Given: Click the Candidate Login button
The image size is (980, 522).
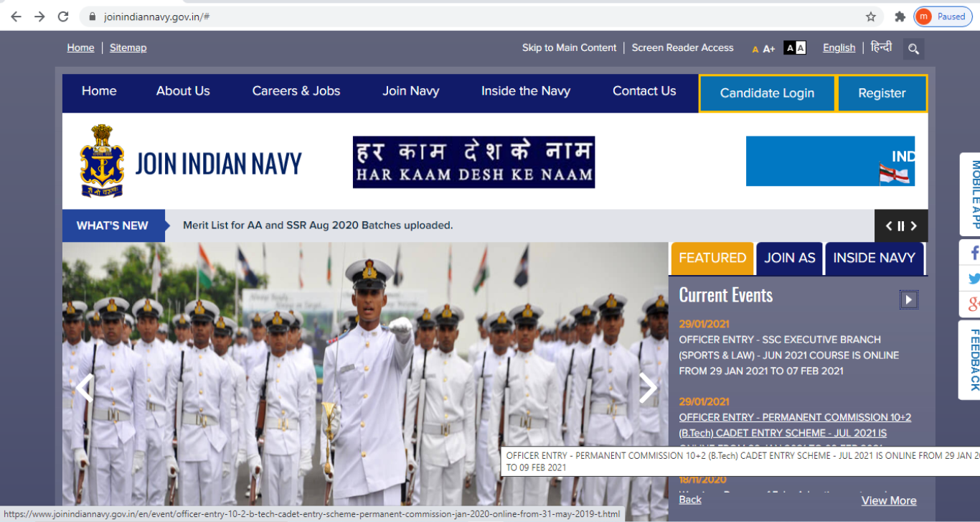Looking at the screenshot, I should point(767,93).
